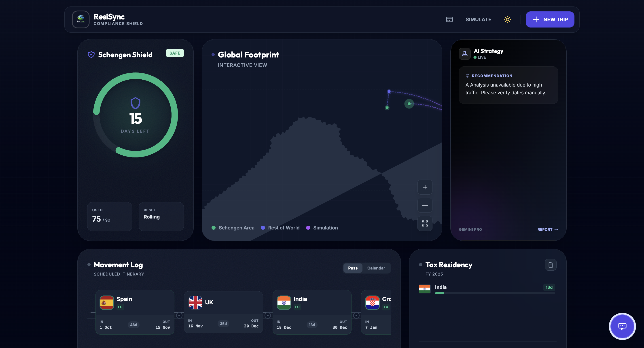This screenshot has width=644, height=348.
Task: Zoom out on the footprint map
Action: 425,205
